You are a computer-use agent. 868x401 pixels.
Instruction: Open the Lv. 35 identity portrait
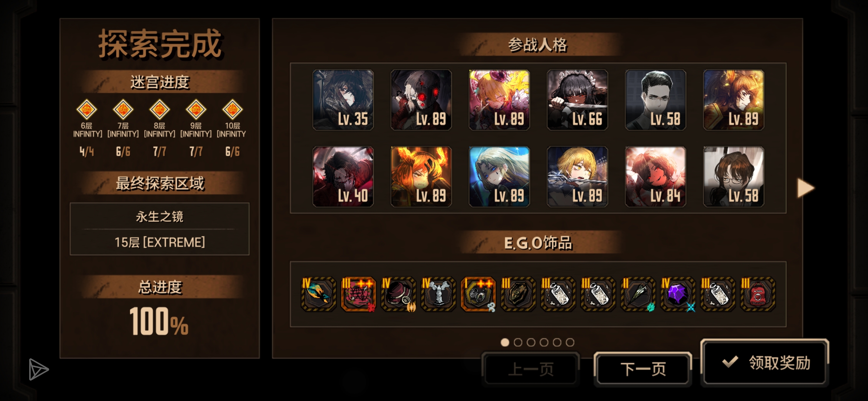343,100
